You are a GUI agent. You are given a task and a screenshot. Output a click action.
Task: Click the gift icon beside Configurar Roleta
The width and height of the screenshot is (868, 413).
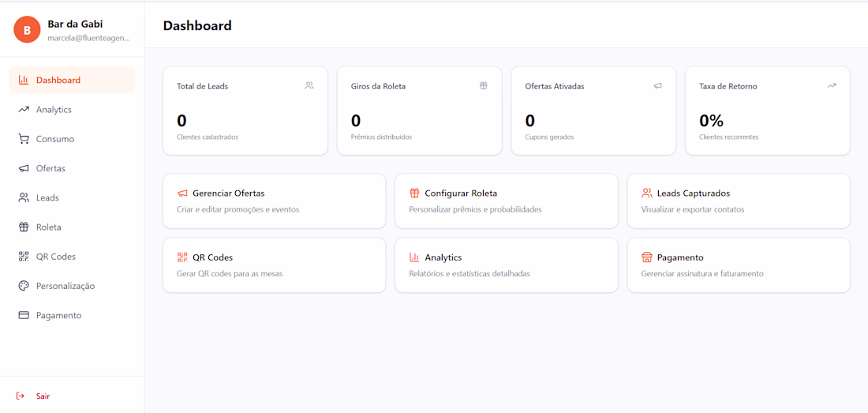point(414,193)
